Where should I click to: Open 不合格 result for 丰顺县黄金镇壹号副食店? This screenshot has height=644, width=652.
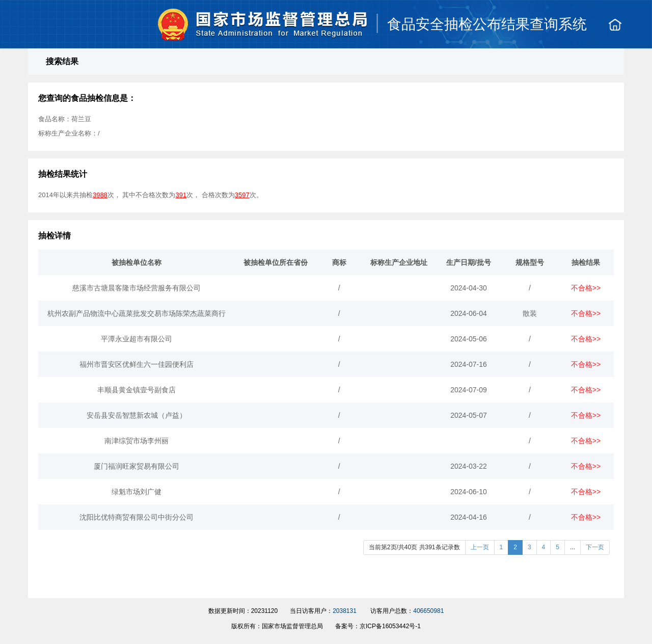click(x=586, y=390)
